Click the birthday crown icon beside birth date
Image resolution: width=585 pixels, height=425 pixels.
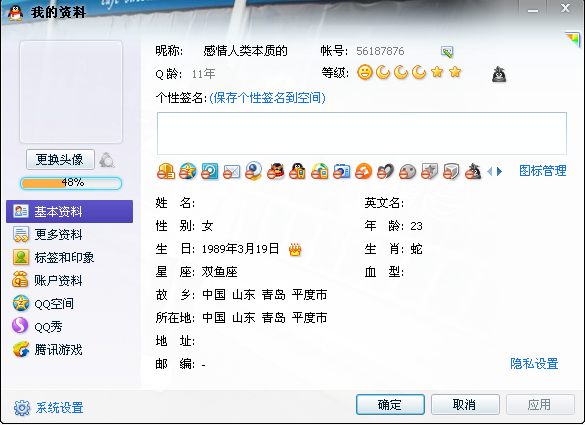(295, 249)
